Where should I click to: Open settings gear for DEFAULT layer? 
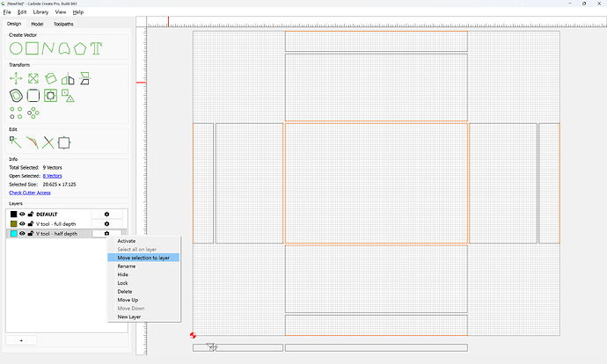click(106, 215)
